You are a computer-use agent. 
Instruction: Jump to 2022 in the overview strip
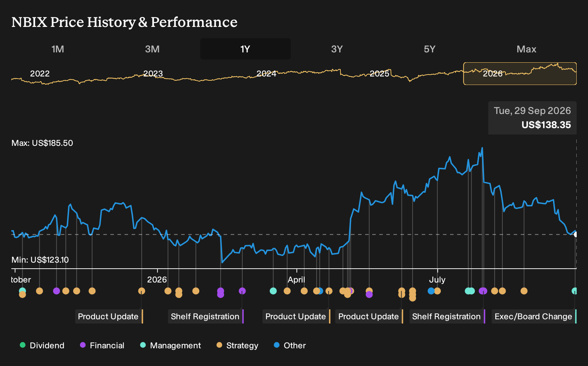point(40,74)
